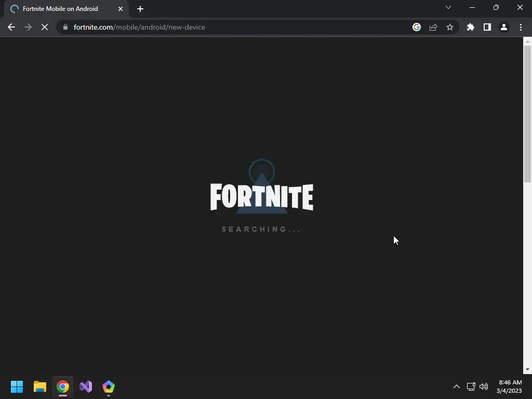Open Visual Studio from taskbar
The image size is (532, 399).
(x=86, y=387)
